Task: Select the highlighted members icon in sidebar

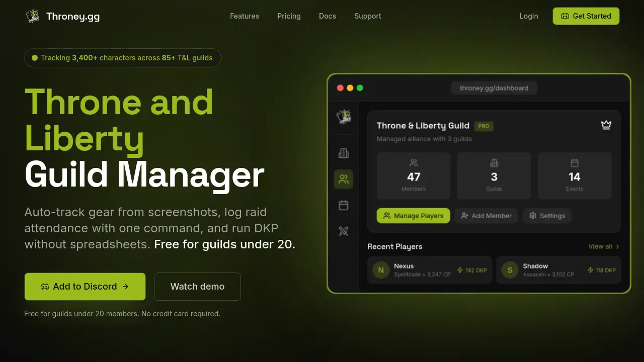Action: coord(344,179)
